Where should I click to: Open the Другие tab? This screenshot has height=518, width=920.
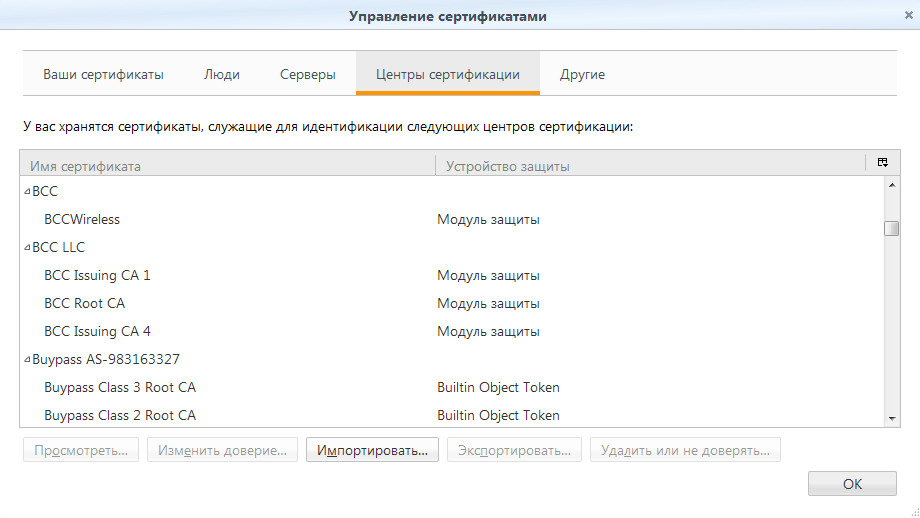point(582,75)
